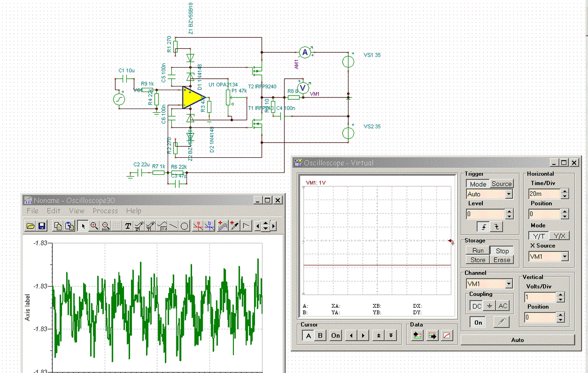Screen dimensions: 588x373
Task: Move scope cursor right with arrow button
Action: tap(363, 335)
